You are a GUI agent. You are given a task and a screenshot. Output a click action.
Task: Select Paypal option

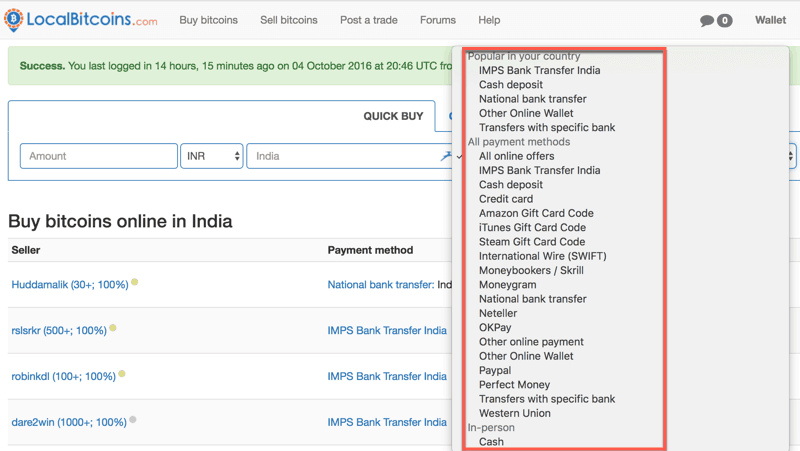pos(495,370)
